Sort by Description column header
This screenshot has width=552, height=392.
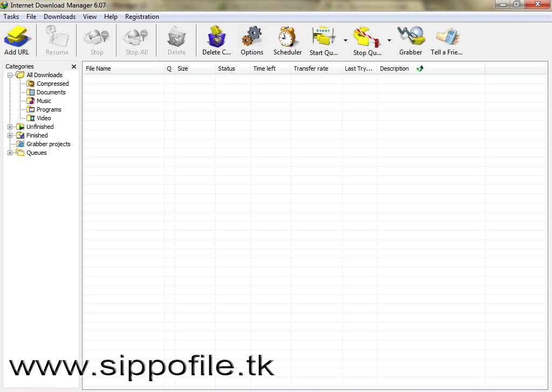click(x=431, y=68)
